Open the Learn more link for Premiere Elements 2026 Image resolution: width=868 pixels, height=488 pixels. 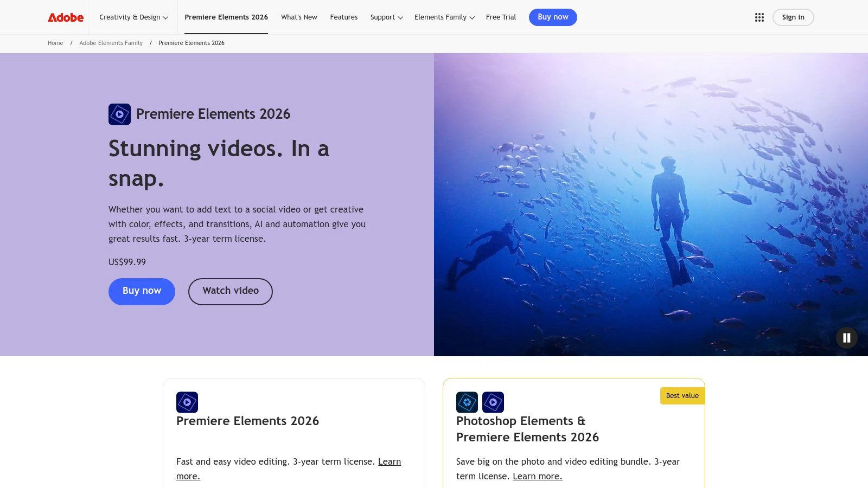point(188,476)
